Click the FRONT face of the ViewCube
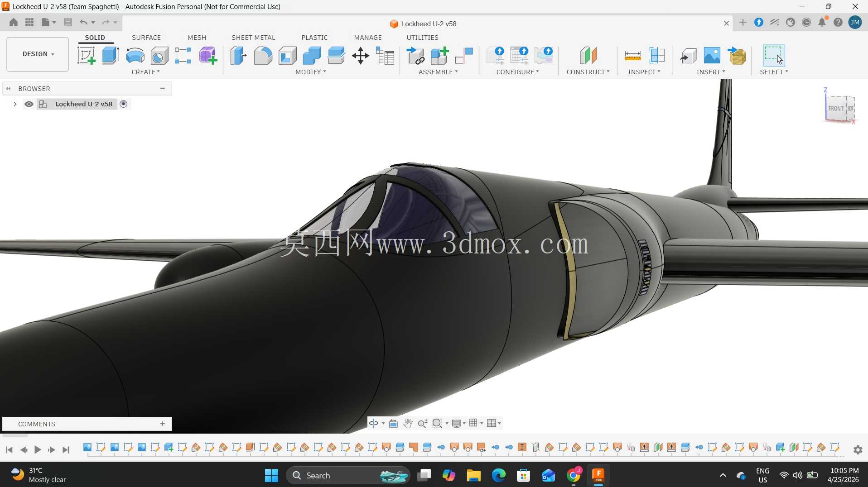The width and height of the screenshot is (868, 487). click(836, 109)
